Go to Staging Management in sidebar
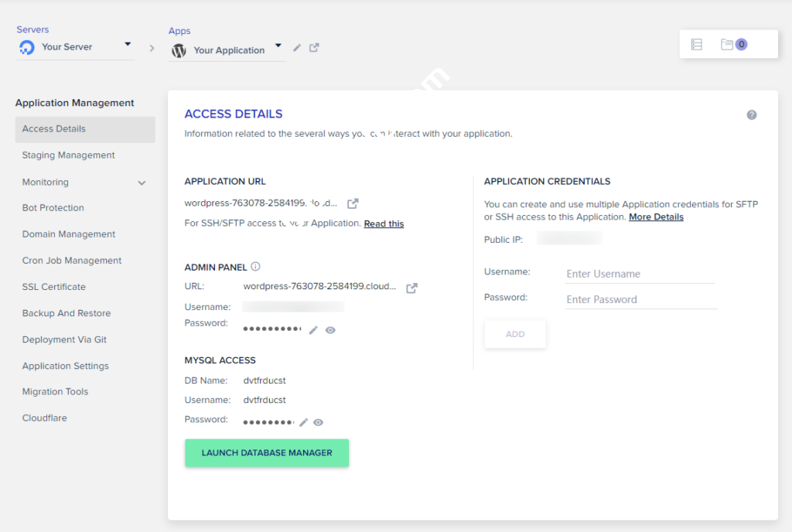The image size is (792, 532). coord(68,155)
